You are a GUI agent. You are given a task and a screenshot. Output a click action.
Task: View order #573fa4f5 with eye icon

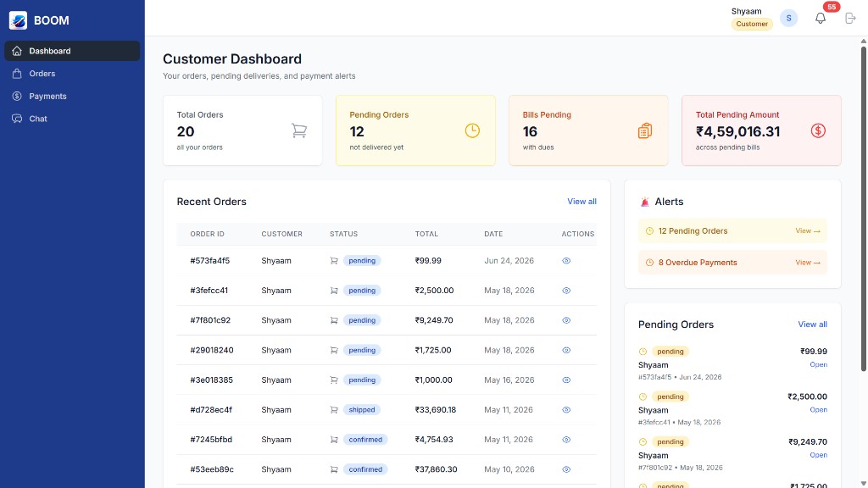[x=566, y=261]
